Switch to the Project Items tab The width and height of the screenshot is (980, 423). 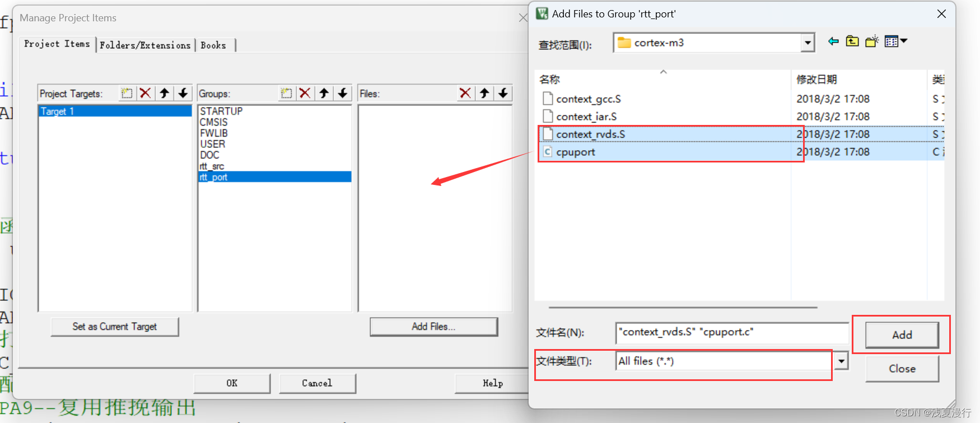[x=57, y=44]
